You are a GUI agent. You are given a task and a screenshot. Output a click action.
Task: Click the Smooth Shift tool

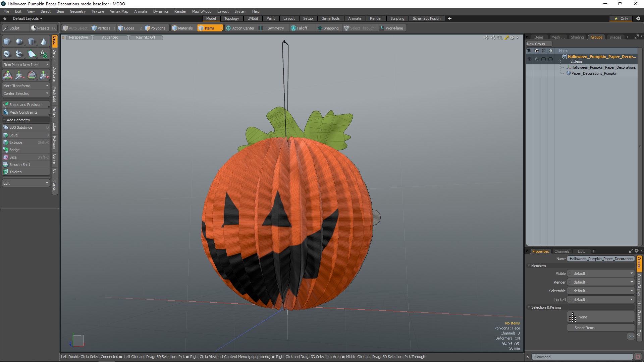pos(26,165)
